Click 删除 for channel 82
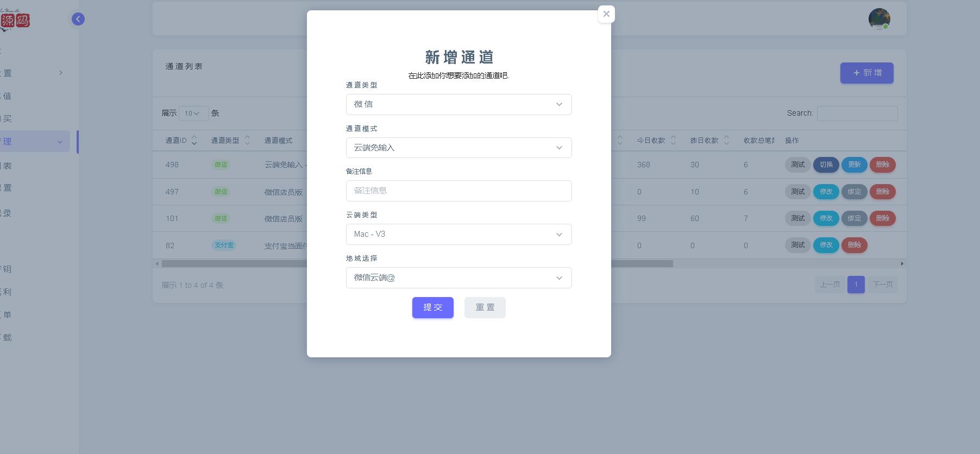Viewport: 980px width, 454px height. click(854, 245)
